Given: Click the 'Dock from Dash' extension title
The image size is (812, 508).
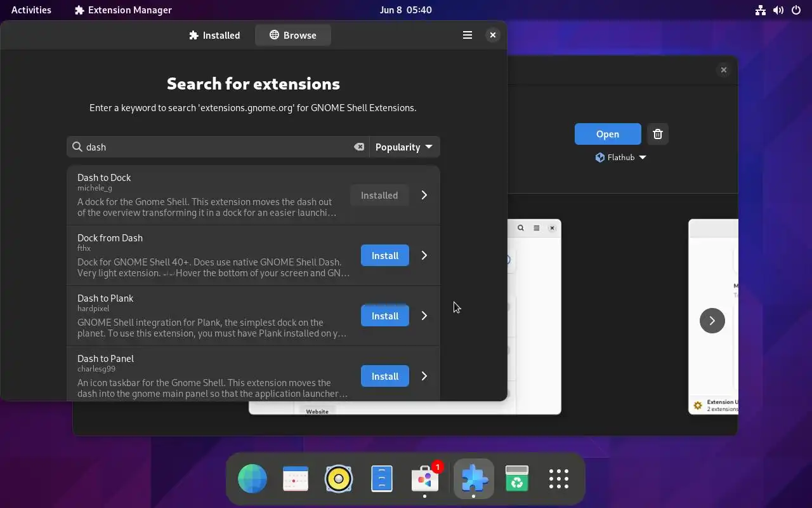Looking at the screenshot, I should [x=110, y=237].
